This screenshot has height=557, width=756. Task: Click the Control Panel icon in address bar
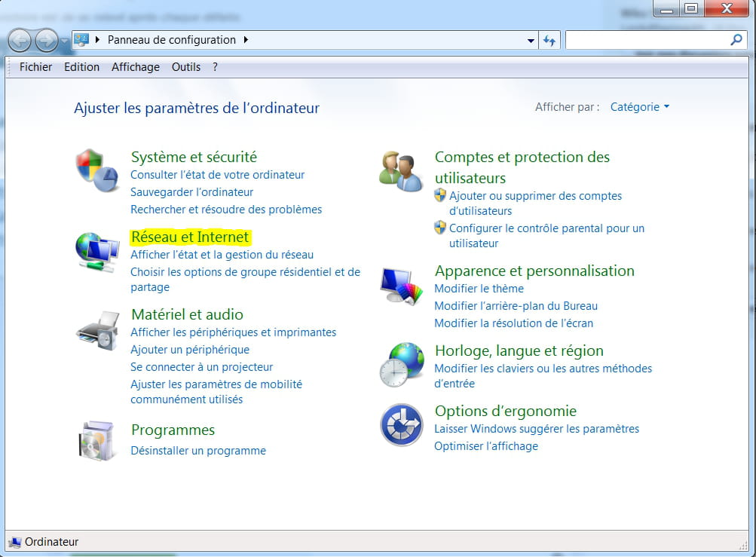click(x=81, y=40)
